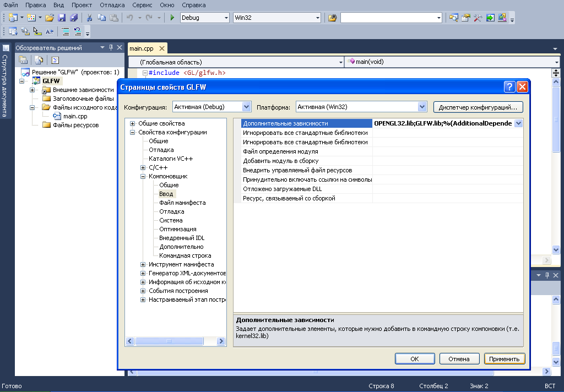The height and width of the screenshot is (392, 564).
Task: Select main.cpp in Solution Explorer
Action: [x=75, y=116]
